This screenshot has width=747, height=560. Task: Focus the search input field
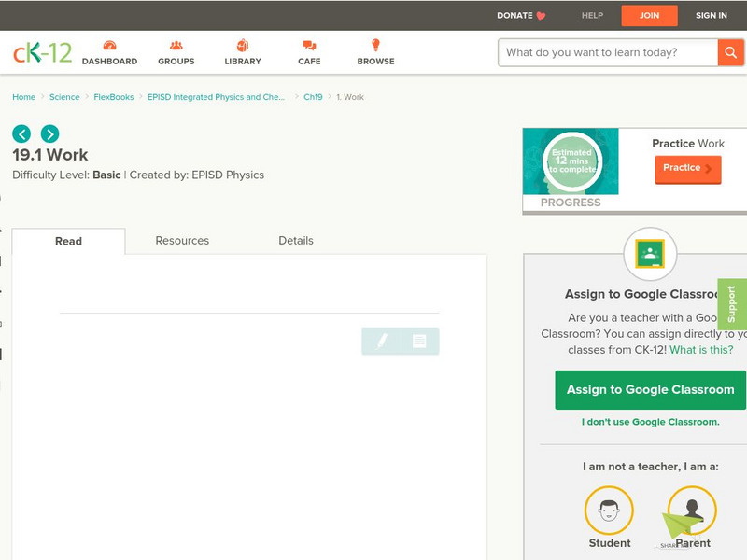tap(608, 52)
